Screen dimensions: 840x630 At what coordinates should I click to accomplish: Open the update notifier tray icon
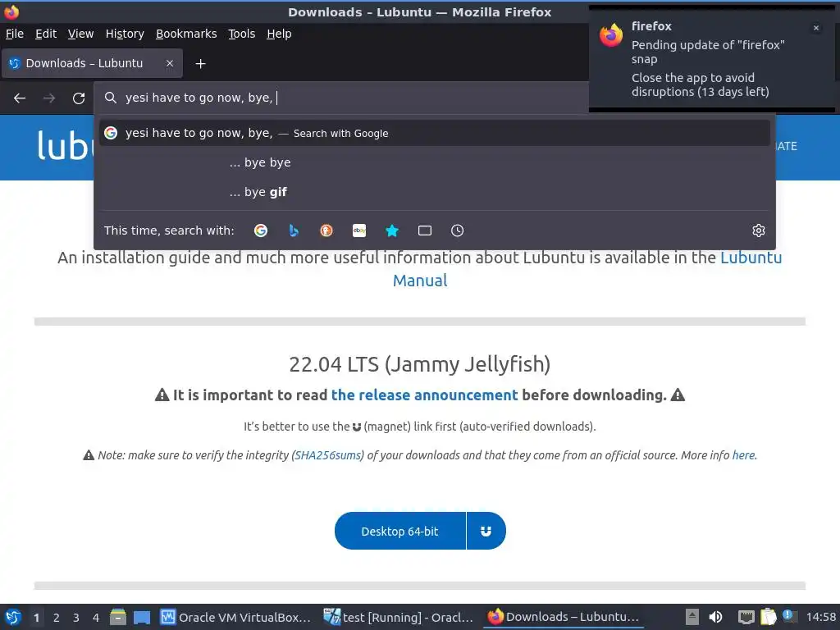coord(789,616)
